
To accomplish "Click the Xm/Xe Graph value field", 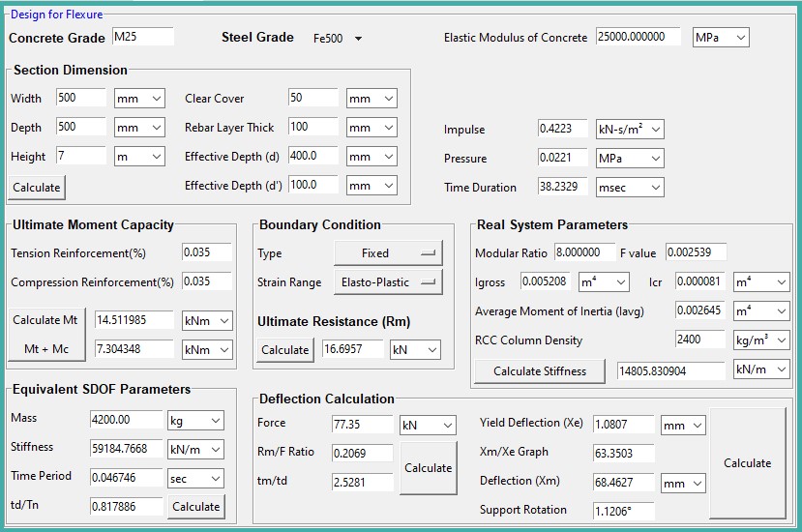I will click(623, 454).
